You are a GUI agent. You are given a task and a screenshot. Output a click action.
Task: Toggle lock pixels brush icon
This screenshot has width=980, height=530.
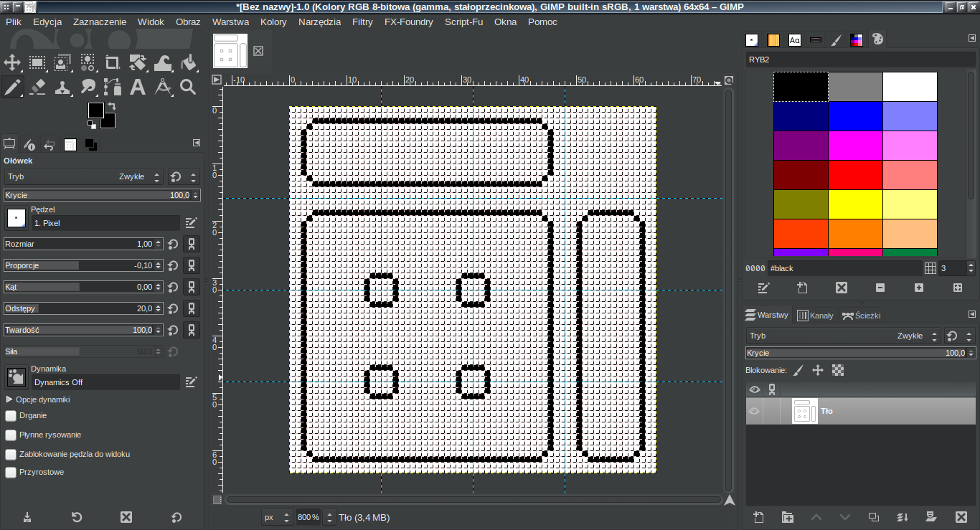pos(798,370)
